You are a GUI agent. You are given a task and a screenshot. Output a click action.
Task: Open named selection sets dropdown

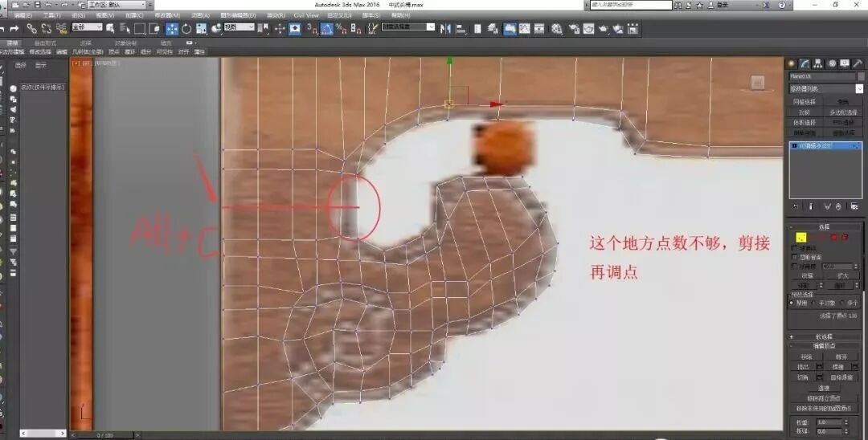tap(408, 26)
